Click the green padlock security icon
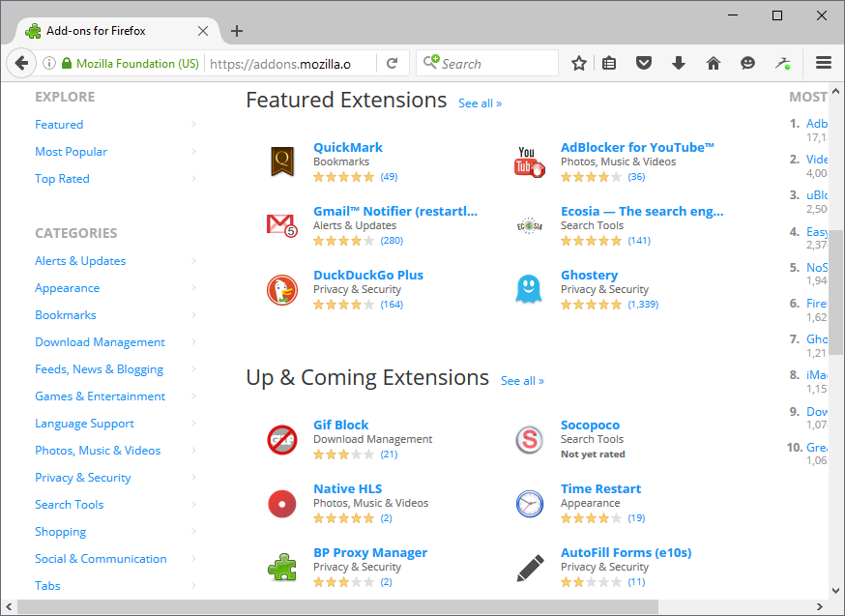 67,64
